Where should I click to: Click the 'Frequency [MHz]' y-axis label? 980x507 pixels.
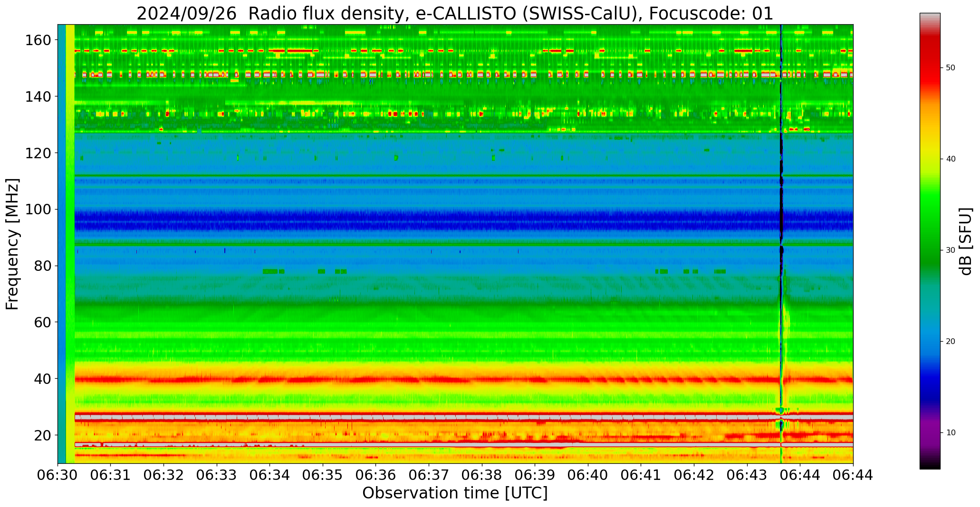[x=13, y=244]
